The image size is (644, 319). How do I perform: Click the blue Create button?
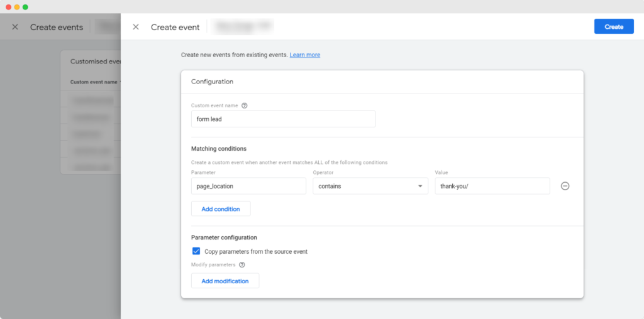(x=613, y=26)
